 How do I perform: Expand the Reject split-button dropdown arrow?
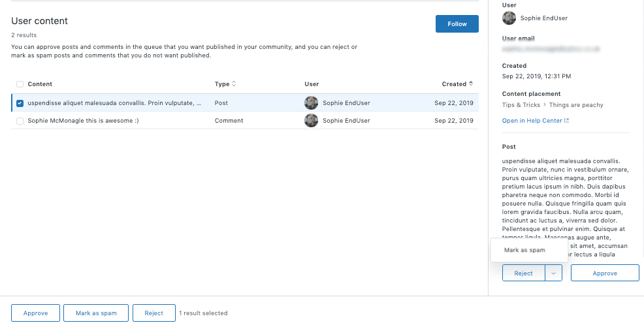click(554, 273)
